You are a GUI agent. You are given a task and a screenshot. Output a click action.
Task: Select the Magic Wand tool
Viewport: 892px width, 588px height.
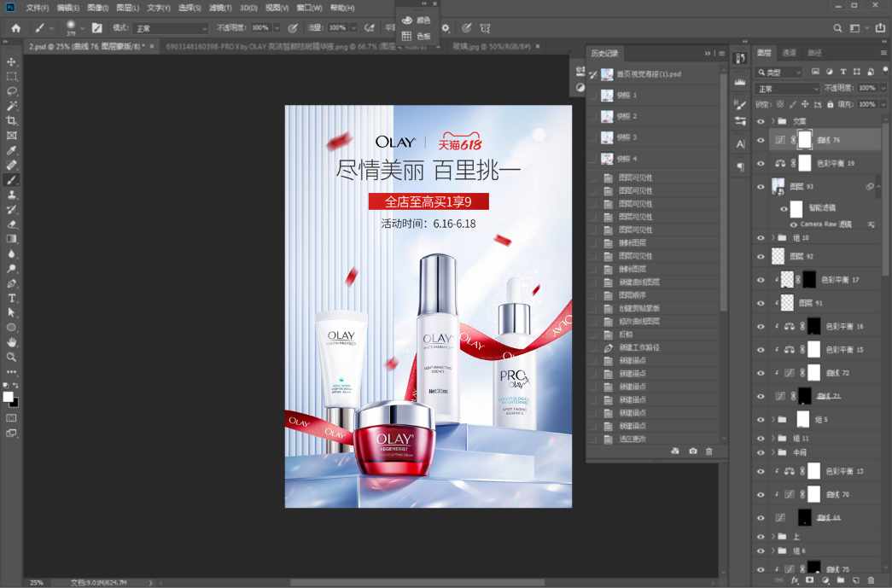11,106
